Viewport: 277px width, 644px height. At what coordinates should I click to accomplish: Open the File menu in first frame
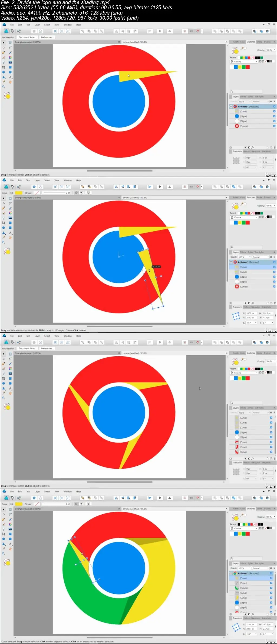tap(12, 25)
